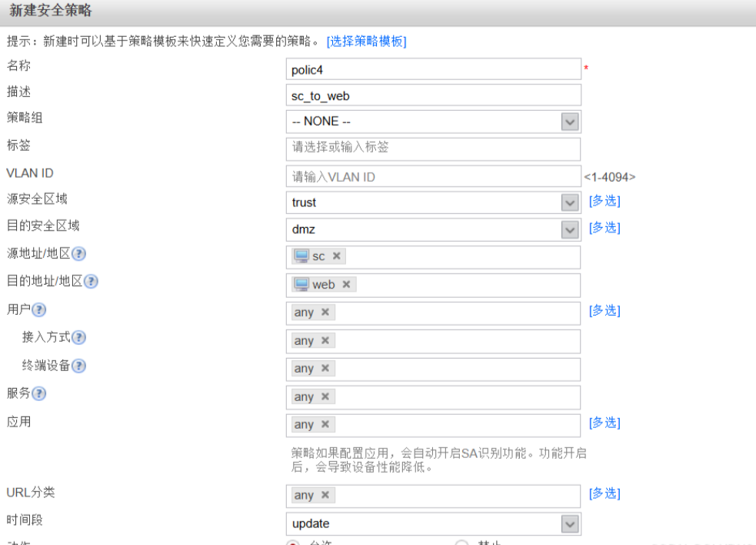Click inside the 服务 tag field
The height and width of the screenshot is (545, 756).
(434, 397)
